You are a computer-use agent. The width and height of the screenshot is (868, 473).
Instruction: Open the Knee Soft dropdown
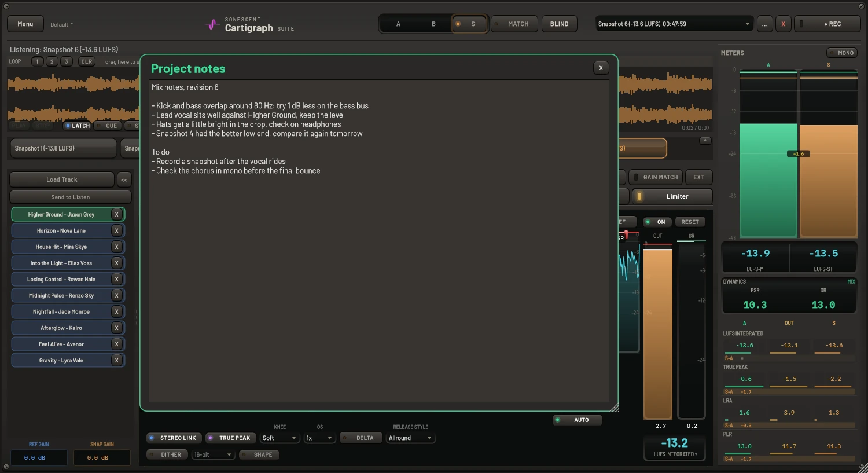tap(279, 438)
